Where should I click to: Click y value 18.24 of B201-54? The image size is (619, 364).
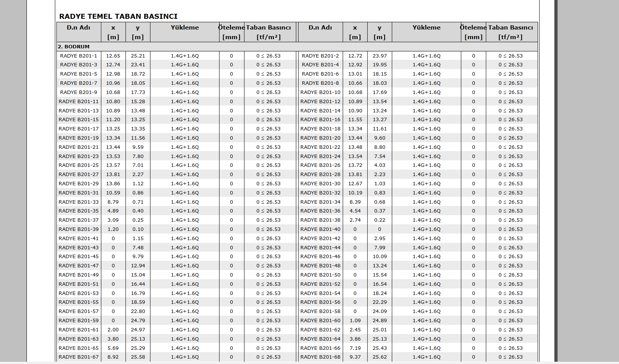point(380,293)
